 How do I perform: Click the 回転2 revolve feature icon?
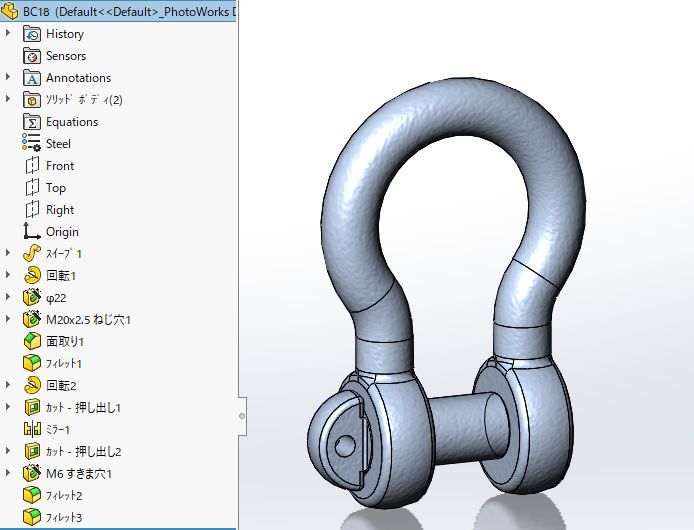(32, 385)
